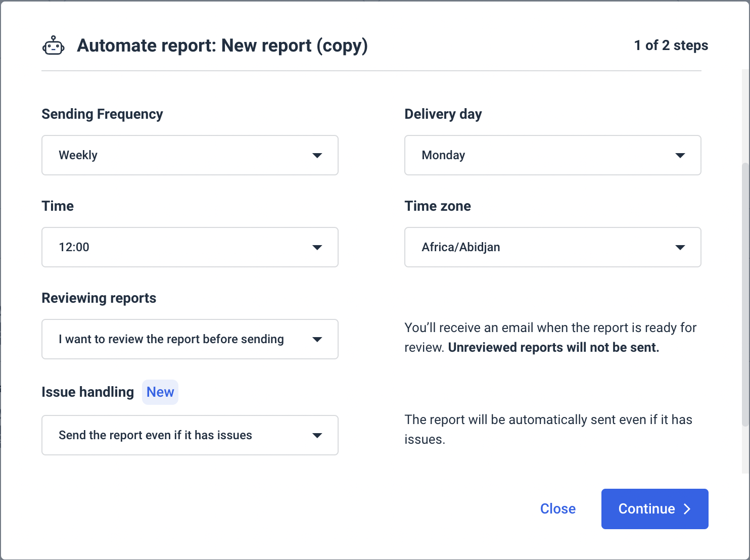The height and width of the screenshot is (560, 750).
Task: Open the Delivery day dropdown showing Monday
Action: 553,155
